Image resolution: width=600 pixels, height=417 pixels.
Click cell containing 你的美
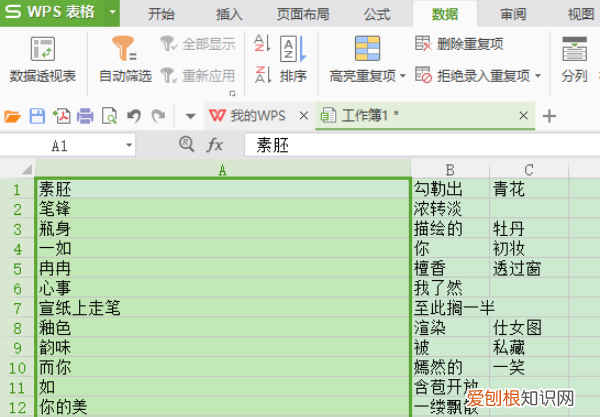tap(223, 407)
